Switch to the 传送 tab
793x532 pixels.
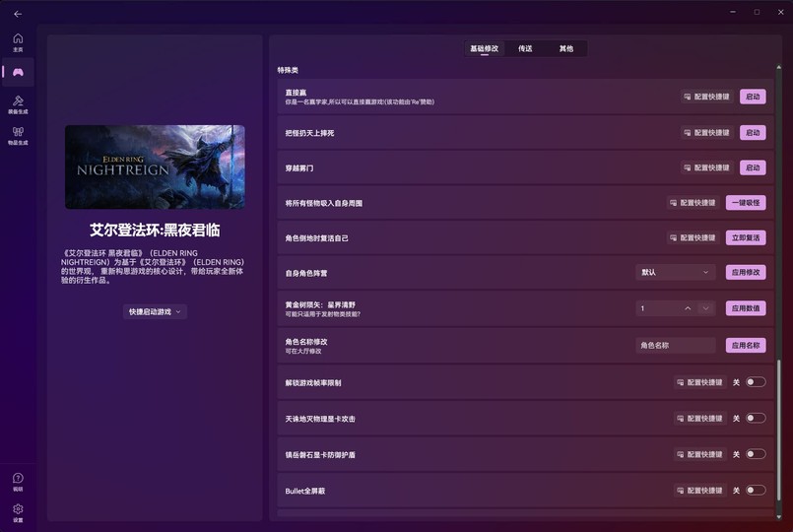pos(525,48)
